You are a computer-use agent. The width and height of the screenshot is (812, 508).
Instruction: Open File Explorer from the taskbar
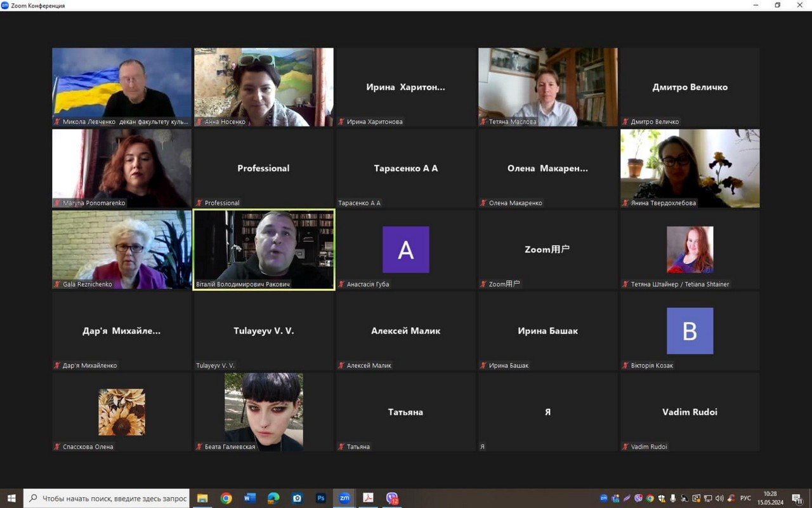[x=202, y=498]
